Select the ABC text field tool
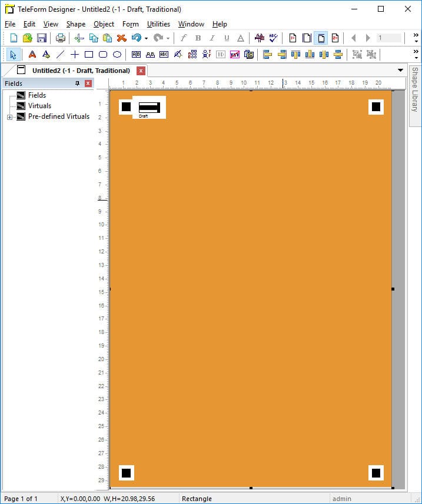422x504 pixels. [x=164, y=54]
